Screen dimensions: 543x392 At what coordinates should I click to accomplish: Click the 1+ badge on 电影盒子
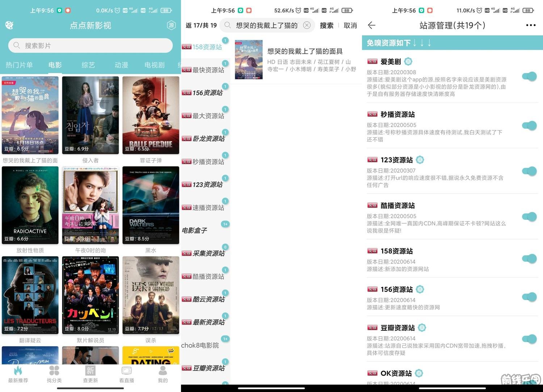225,224
